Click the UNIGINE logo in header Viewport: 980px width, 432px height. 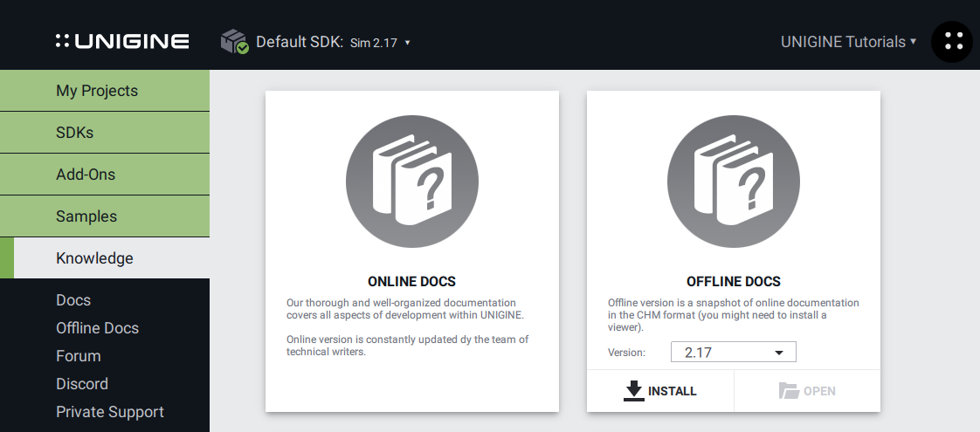pos(121,41)
